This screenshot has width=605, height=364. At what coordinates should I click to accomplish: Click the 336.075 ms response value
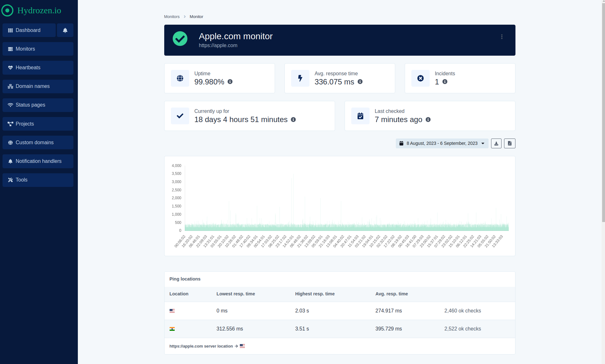tap(334, 82)
